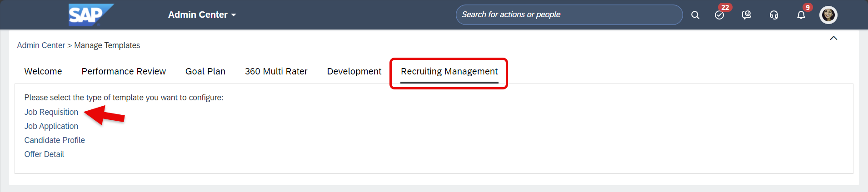Open the chat assistant icon
The height and width of the screenshot is (192, 868).
[x=747, y=15]
